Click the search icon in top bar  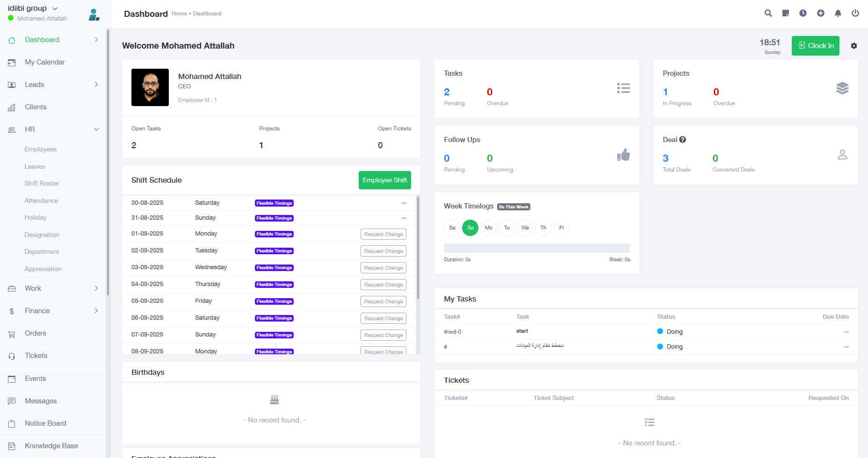pos(768,13)
